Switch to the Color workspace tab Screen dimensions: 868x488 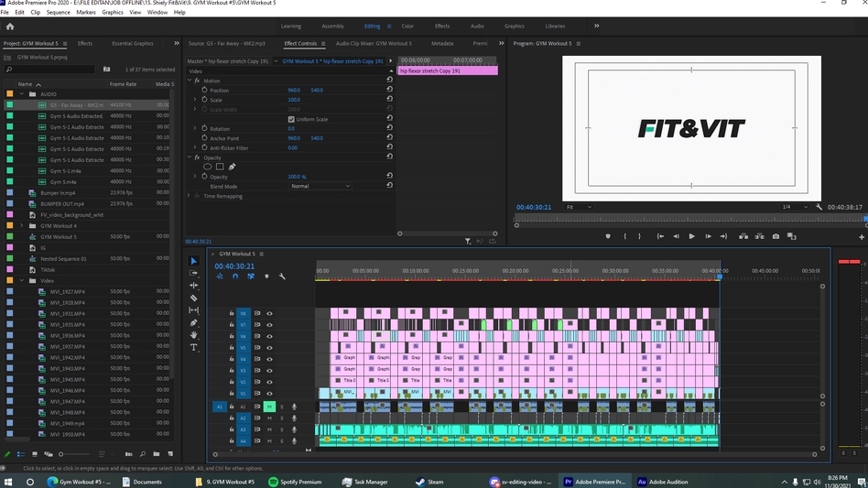[x=407, y=27]
